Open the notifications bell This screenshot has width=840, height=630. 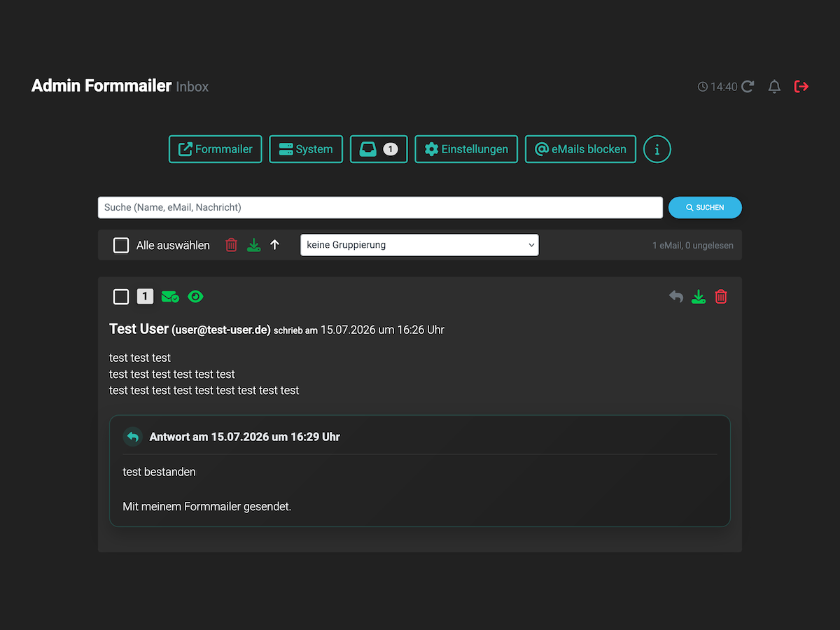coord(774,87)
